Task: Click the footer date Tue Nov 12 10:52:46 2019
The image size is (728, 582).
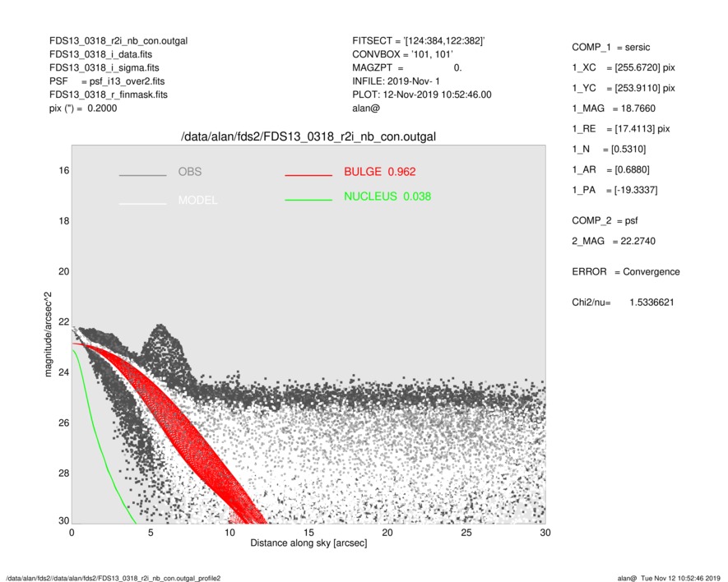Action: [680, 578]
